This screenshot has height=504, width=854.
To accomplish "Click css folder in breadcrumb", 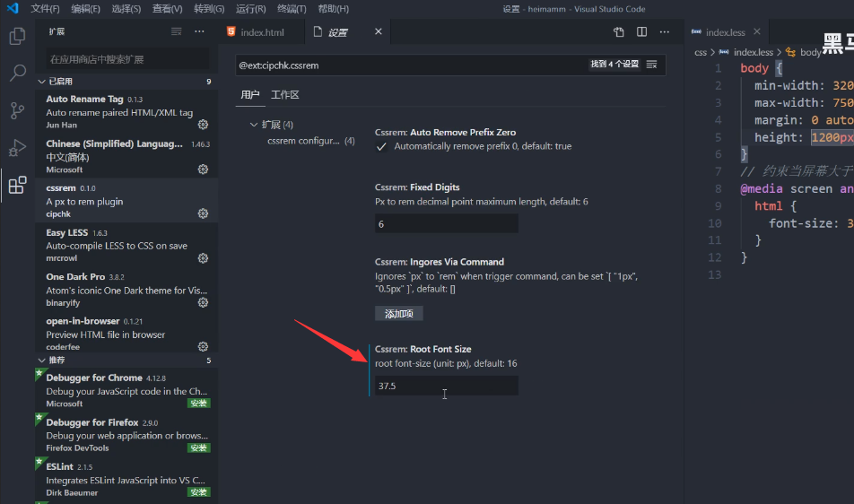I will click(701, 52).
